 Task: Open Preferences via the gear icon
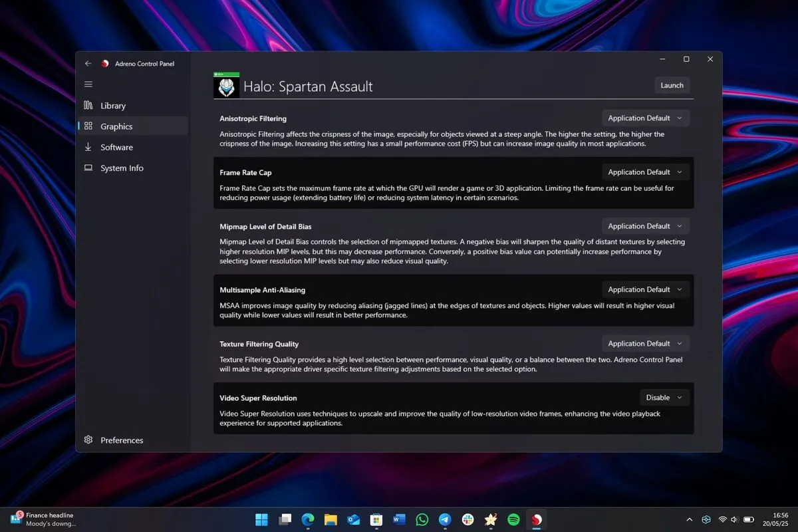tap(88, 440)
